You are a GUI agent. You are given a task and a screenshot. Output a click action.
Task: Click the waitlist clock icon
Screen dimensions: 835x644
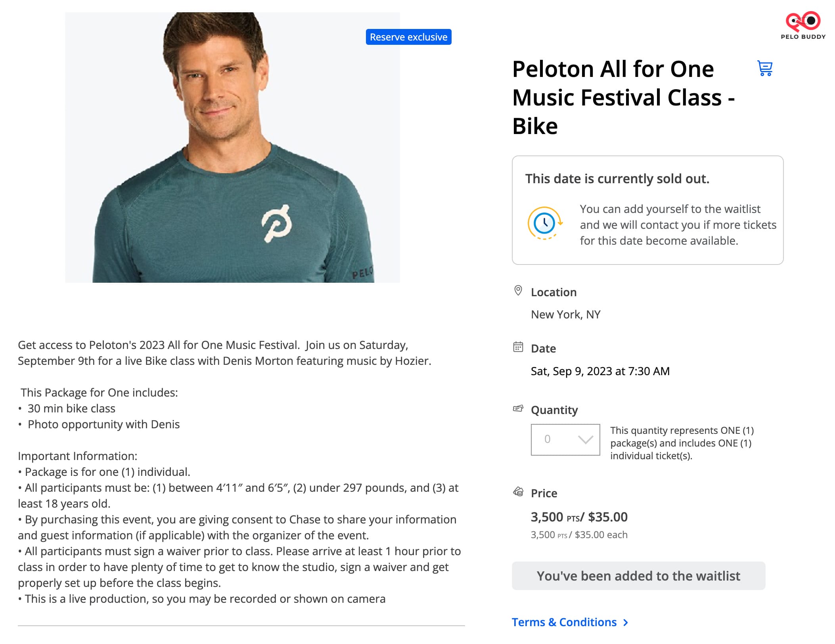(544, 224)
